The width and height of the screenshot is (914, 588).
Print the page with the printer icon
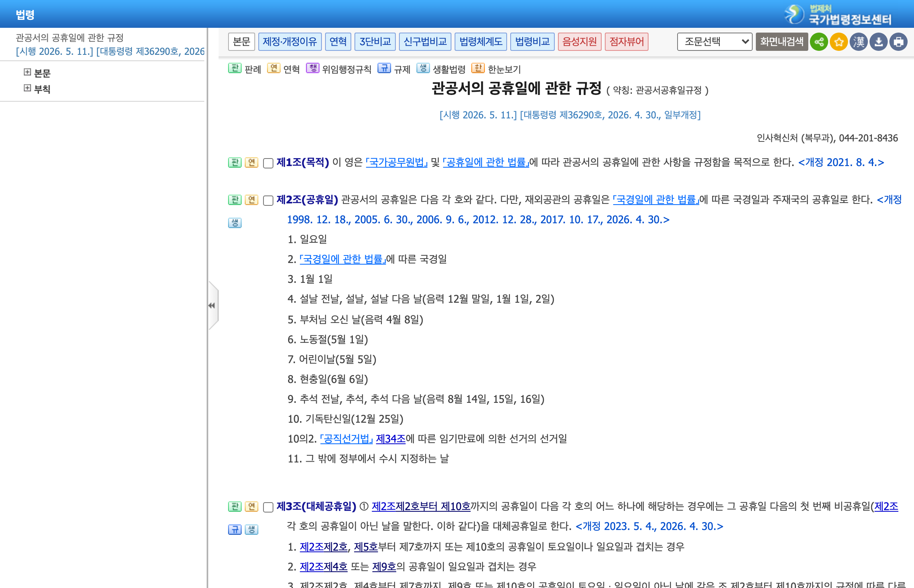point(898,42)
